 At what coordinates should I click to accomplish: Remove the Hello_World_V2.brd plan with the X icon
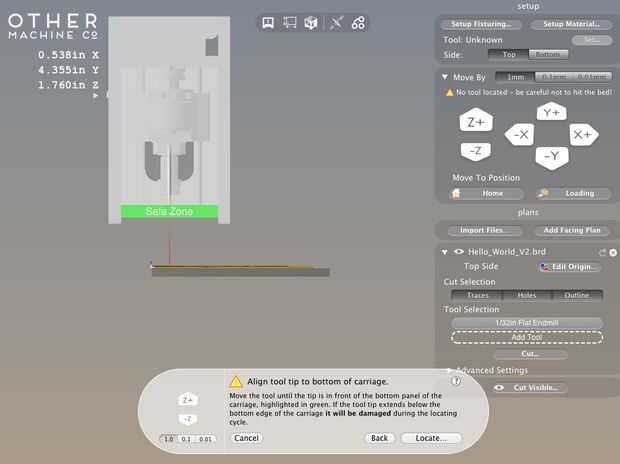tap(613, 252)
